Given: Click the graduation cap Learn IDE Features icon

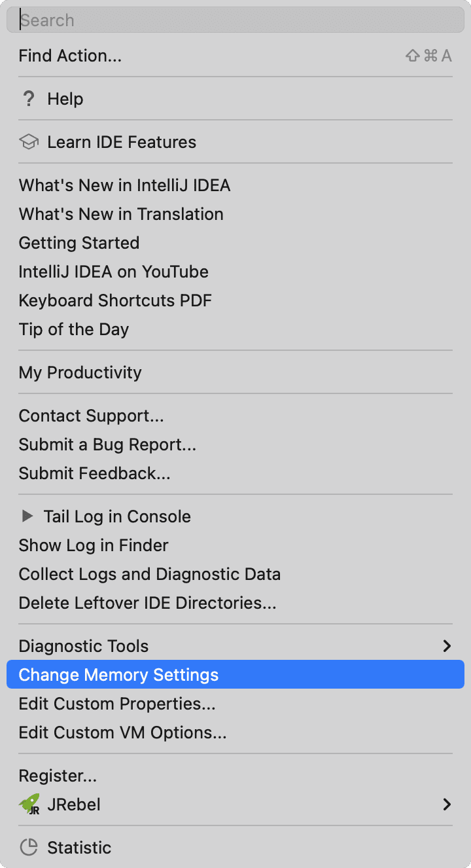Looking at the screenshot, I should (x=29, y=142).
